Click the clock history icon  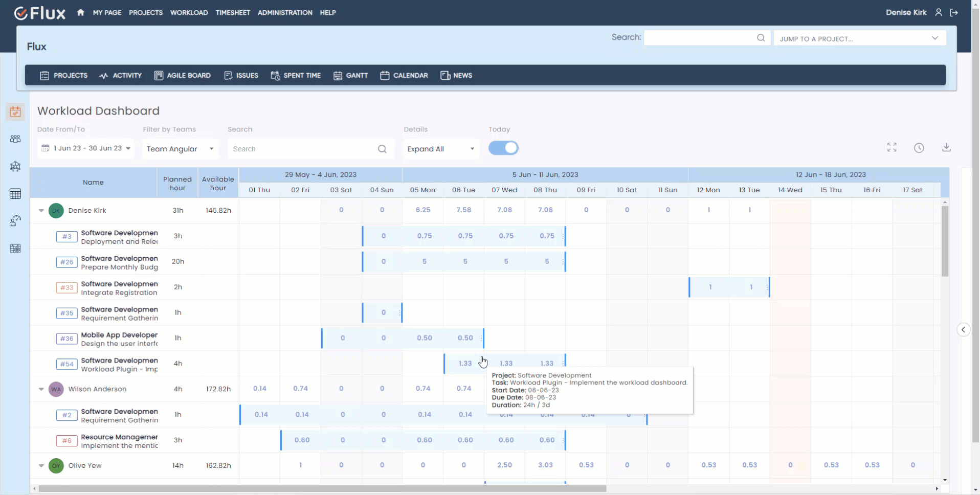[919, 148]
